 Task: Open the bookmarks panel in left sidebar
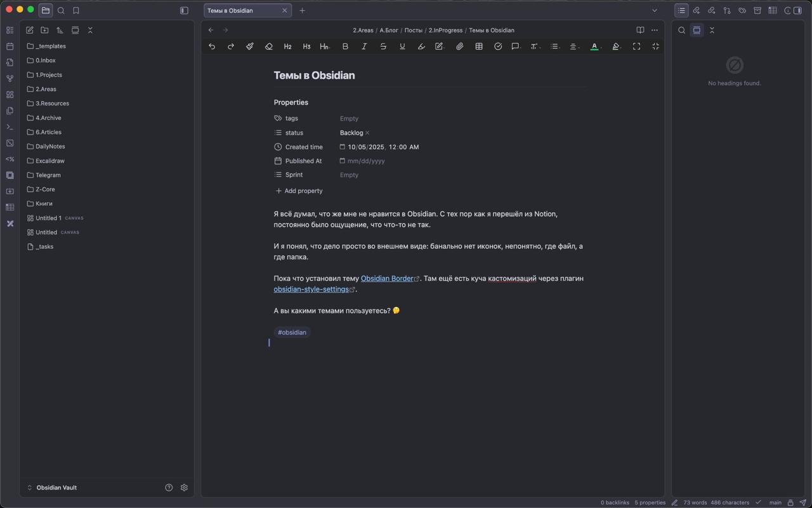[x=76, y=10]
